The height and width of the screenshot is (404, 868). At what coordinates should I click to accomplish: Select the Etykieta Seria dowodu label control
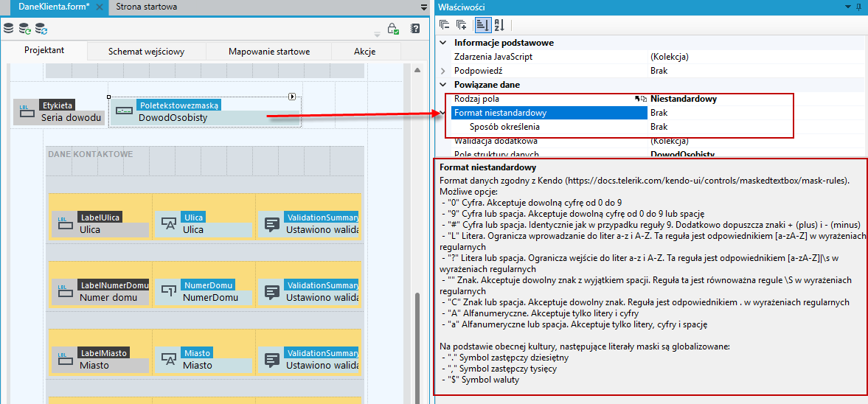coord(59,112)
